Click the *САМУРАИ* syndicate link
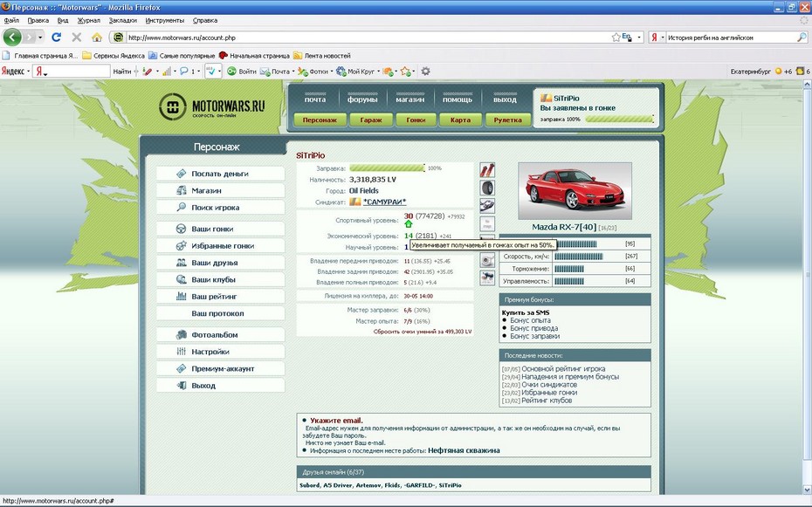Image resolution: width=812 pixels, height=507 pixels. click(384, 202)
